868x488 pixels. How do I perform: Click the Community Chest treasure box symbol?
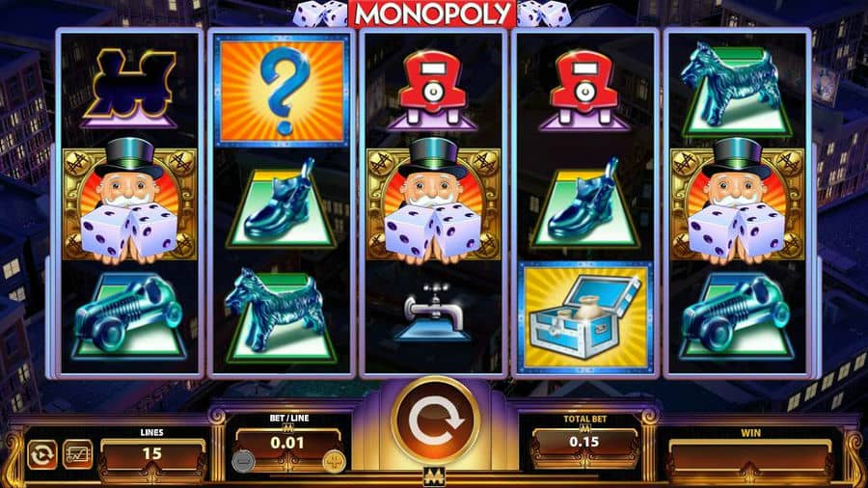point(585,316)
